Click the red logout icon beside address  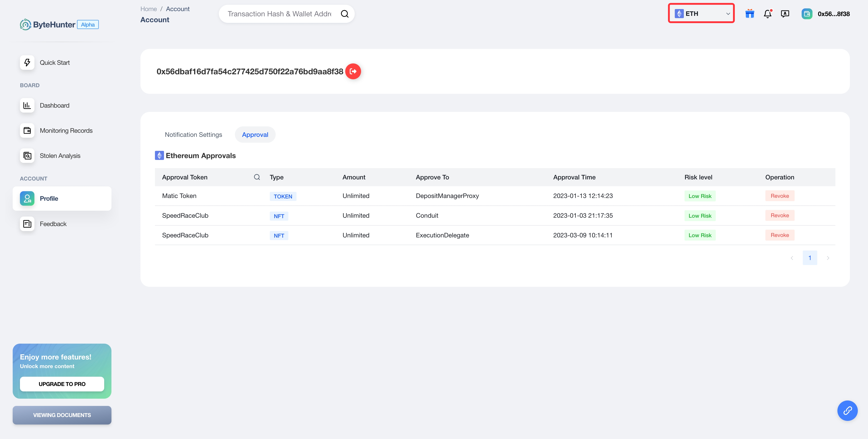(353, 71)
